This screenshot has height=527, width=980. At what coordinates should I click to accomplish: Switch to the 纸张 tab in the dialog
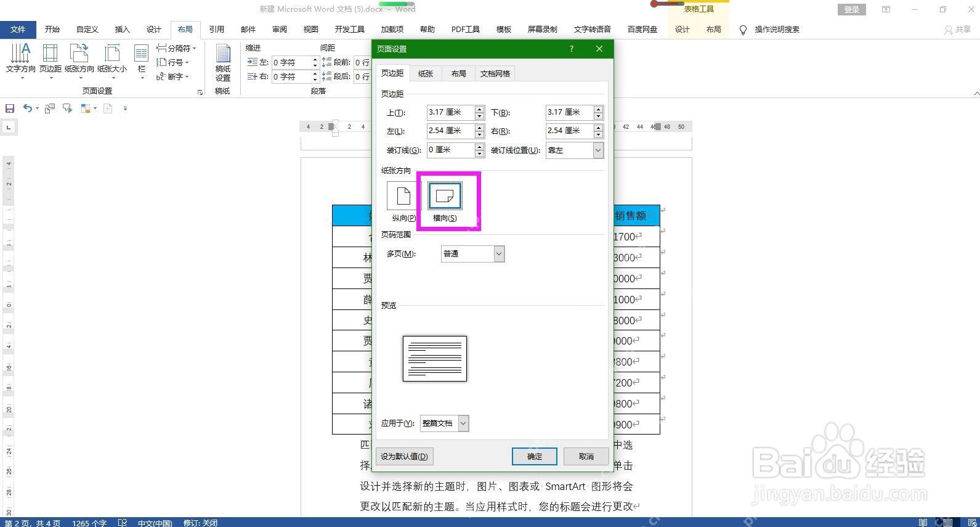coord(426,73)
